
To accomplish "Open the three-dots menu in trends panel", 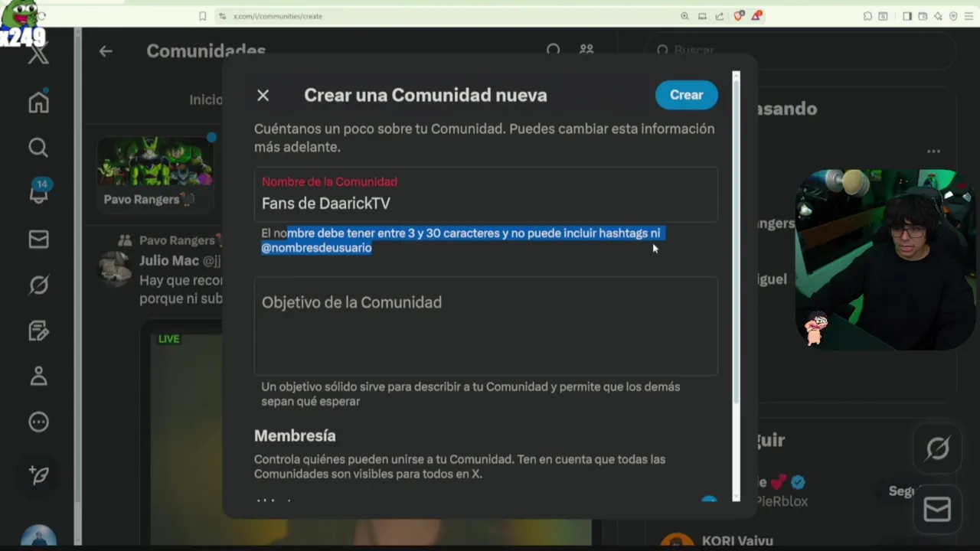I will [933, 152].
